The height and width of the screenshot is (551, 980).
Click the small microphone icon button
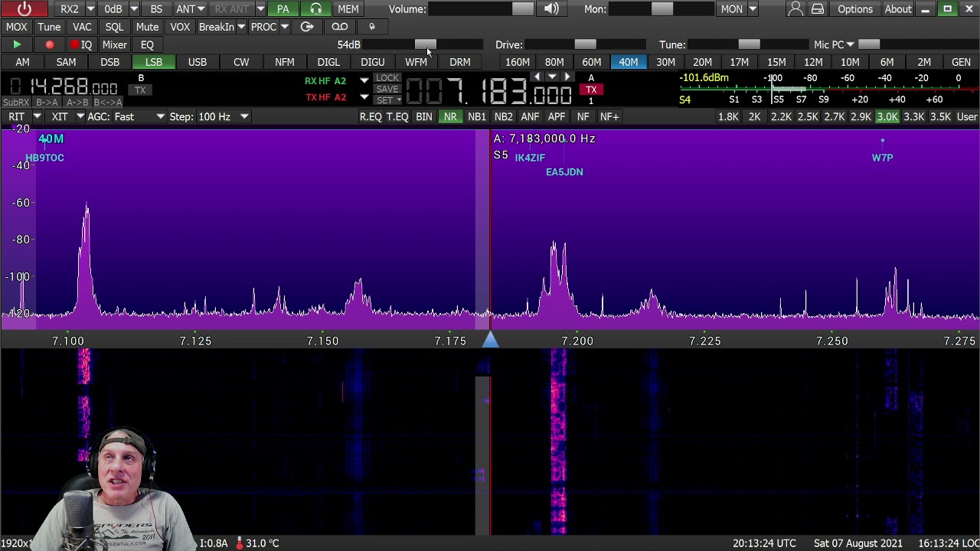coord(372,27)
